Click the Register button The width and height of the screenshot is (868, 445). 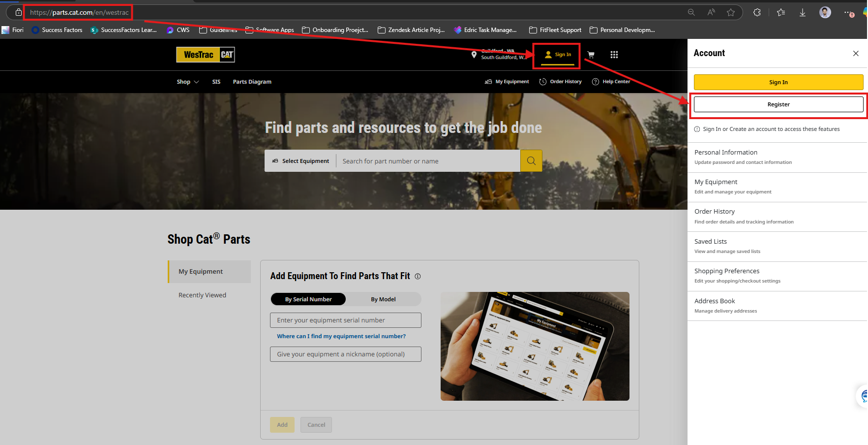coord(778,104)
